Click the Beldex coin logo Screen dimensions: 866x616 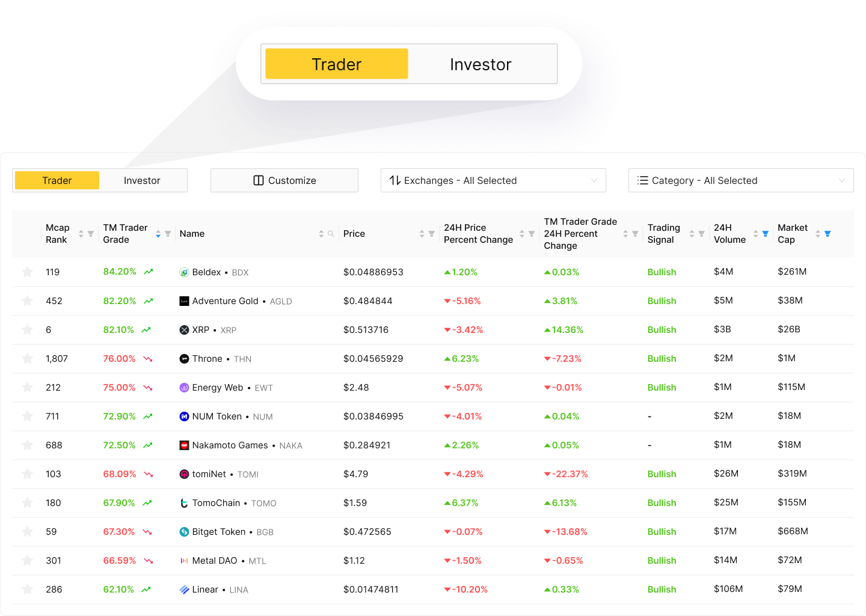tap(184, 272)
